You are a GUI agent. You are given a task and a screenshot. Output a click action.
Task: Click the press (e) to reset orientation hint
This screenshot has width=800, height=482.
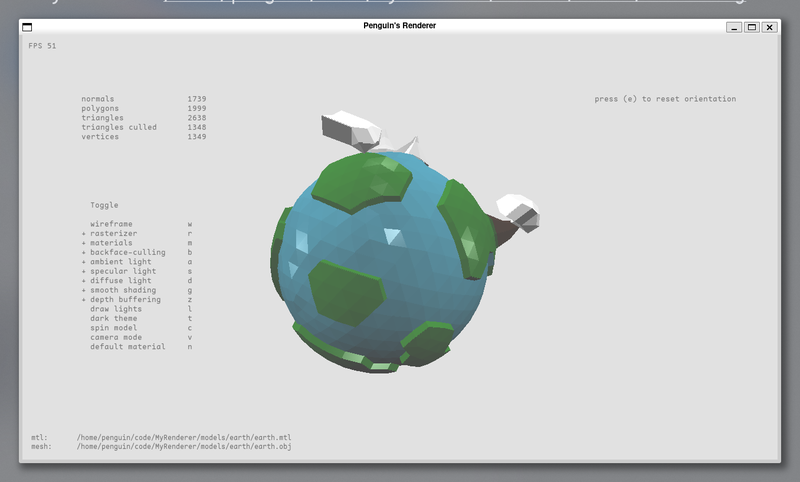(665, 99)
